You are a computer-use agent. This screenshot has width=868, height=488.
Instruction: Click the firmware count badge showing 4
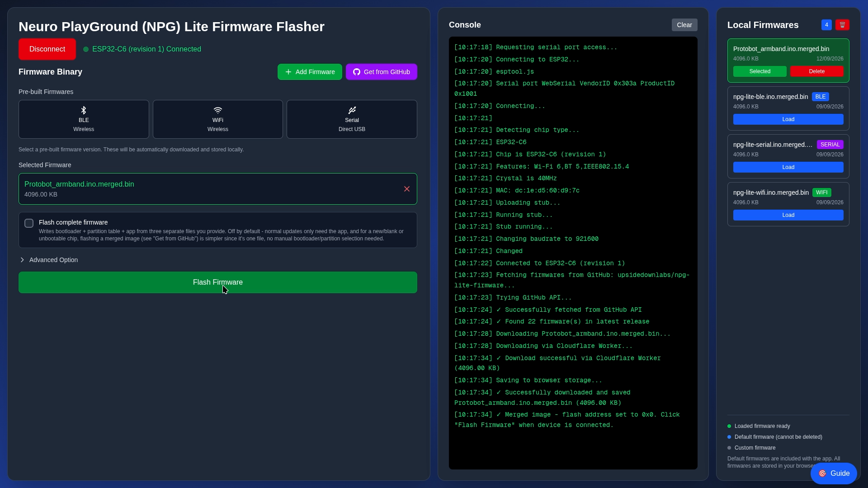click(826, 25)
